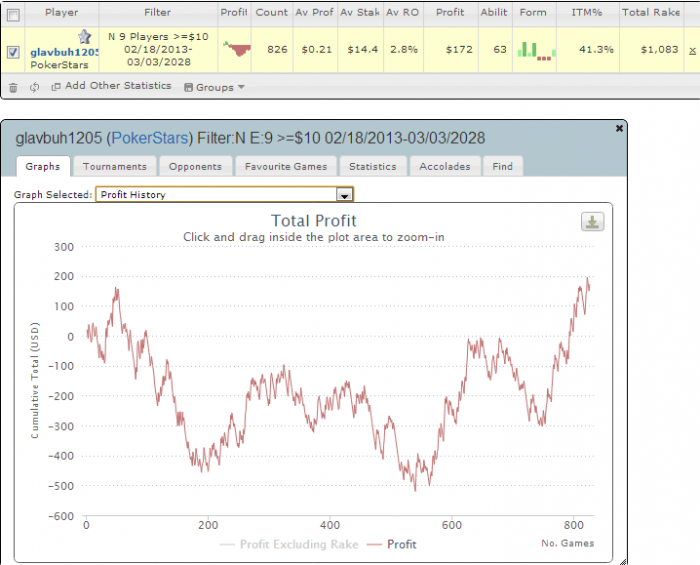Select the Accolades tab
Screen dimensions: 700x565
click(x=445, y=166)
